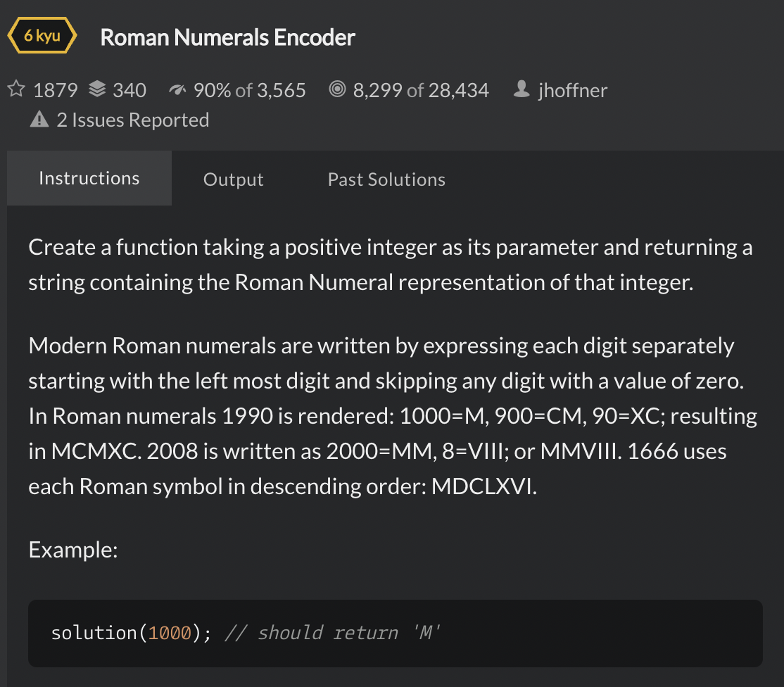Click the 6 kyu rank badge
Screen dimensions: 784x687
pos(42,35)
